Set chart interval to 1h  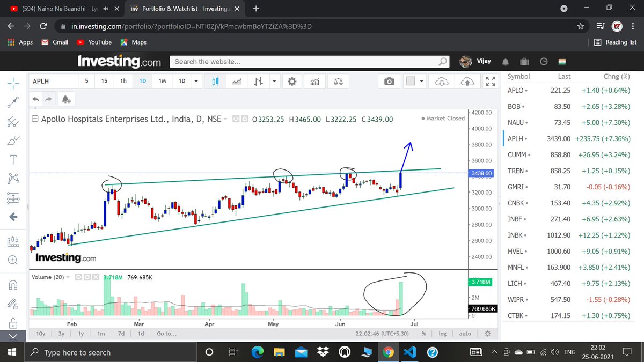[123, 81]
